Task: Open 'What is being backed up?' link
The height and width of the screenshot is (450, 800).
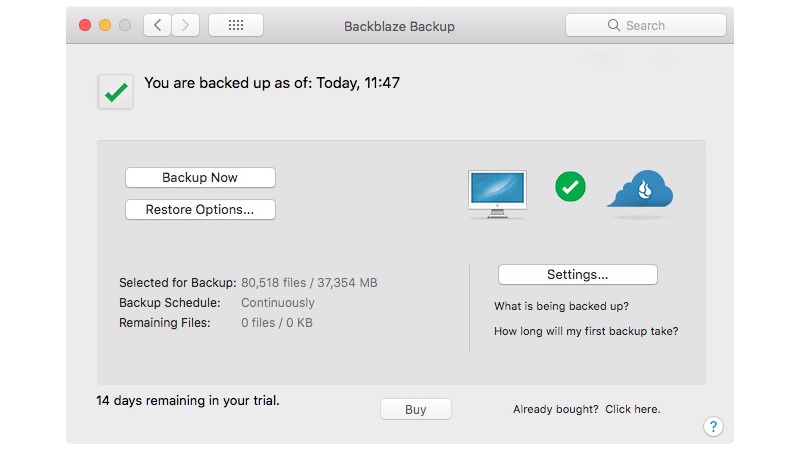Action: pyautogui.click(x=561, y=306)
